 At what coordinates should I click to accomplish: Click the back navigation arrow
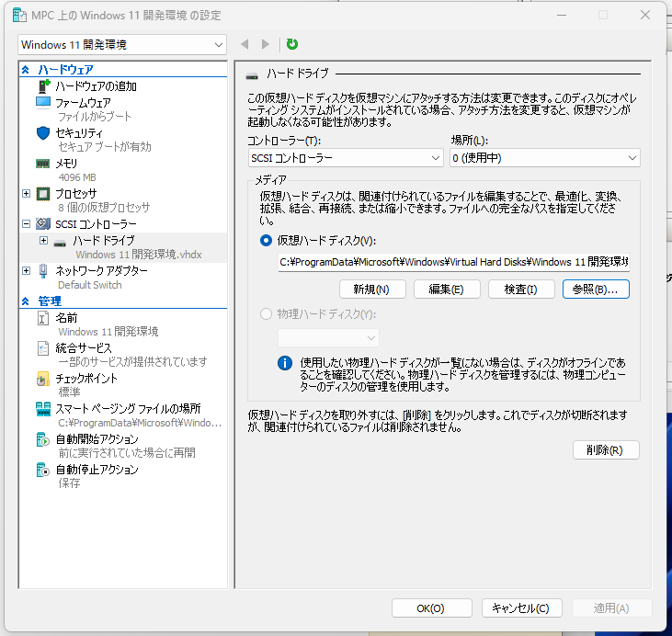click(x=245, y=44)
